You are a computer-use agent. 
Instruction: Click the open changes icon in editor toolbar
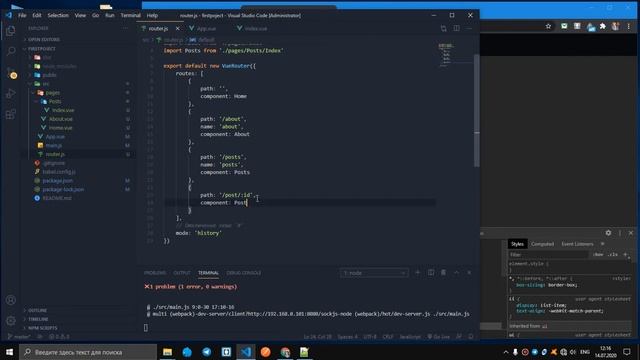point(444,28)
